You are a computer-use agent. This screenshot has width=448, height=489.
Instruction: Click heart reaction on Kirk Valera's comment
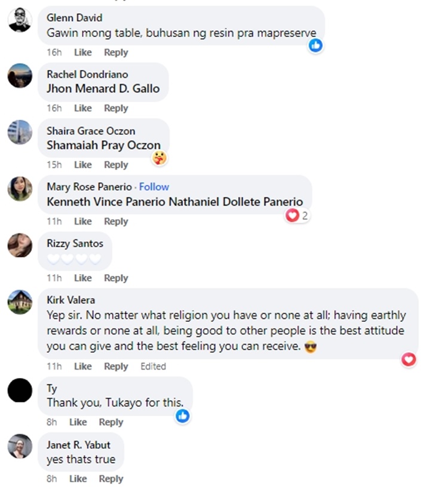(409, 359)
